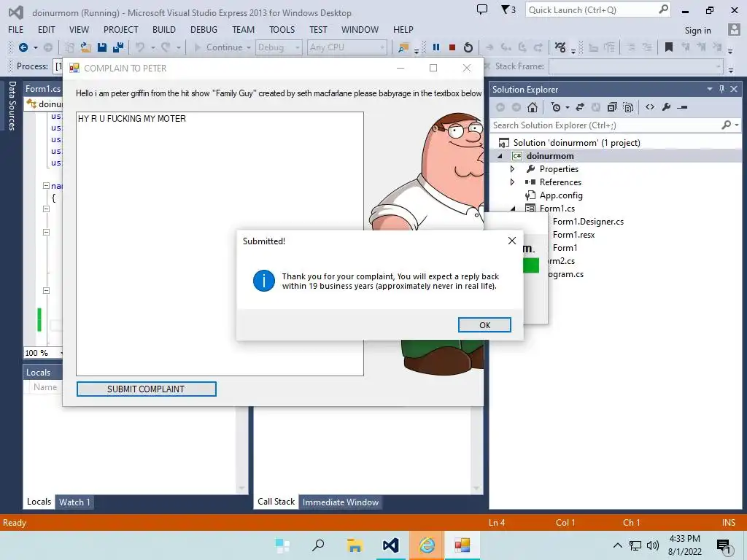This screenshot has height=560, width=747.
Task: Click the Undo arrow icon
Action: (140, 47)
